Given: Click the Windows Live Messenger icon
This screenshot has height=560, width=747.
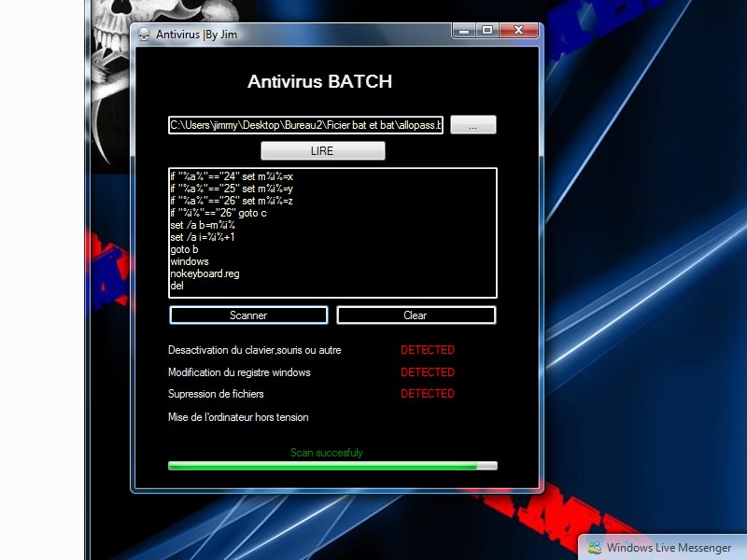Looking at the screenshot, I should [595, 548].
